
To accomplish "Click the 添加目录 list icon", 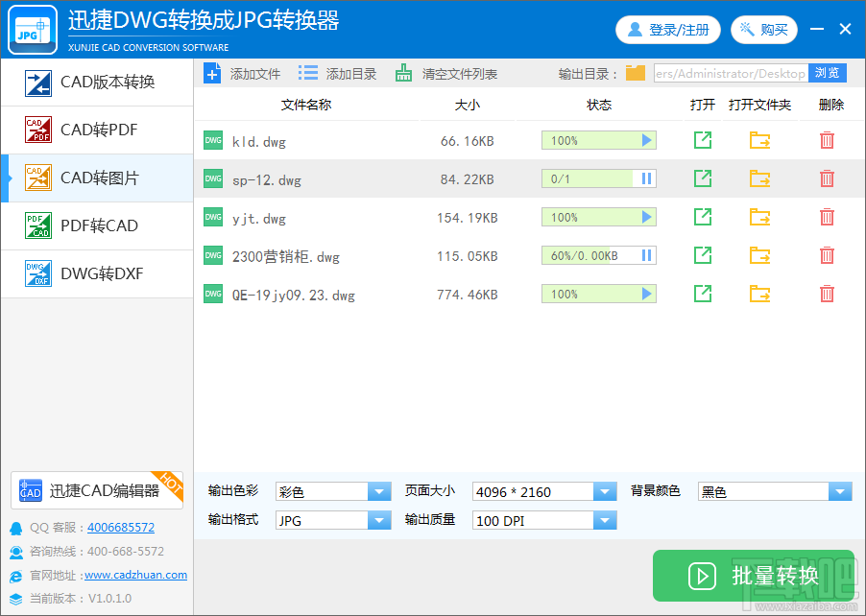I will pos(308,73).
